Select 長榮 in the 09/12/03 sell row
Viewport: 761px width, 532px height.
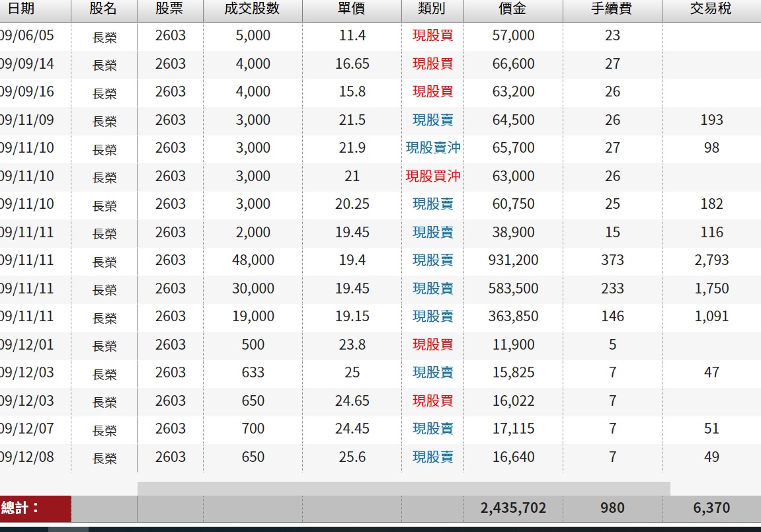(104, 375)
